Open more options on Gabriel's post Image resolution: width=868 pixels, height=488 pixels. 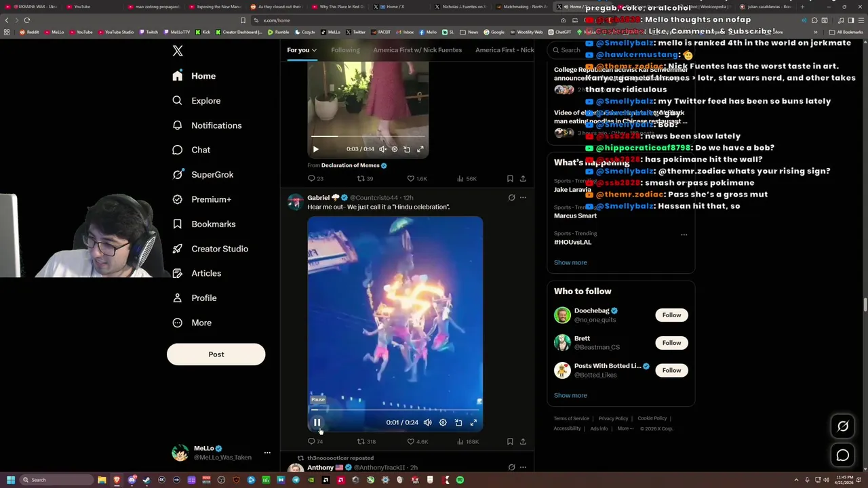523,198
